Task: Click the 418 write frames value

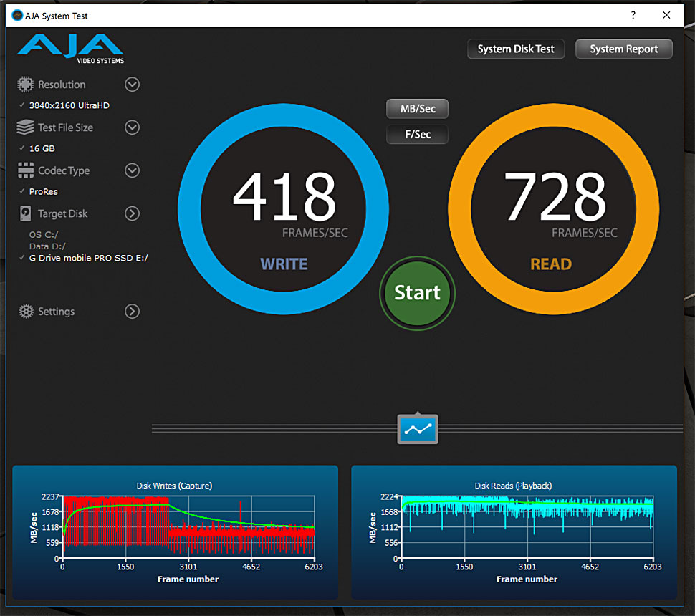Action: click(x=284, y=196)
